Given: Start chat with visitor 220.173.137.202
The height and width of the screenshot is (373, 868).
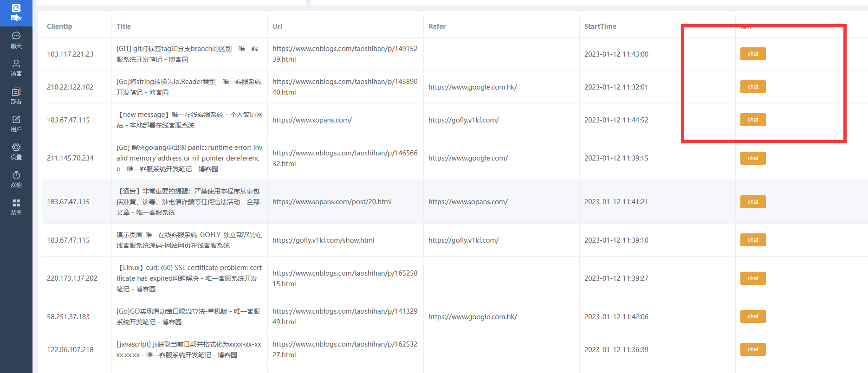Looking at the screenshot, I should 752,278.
